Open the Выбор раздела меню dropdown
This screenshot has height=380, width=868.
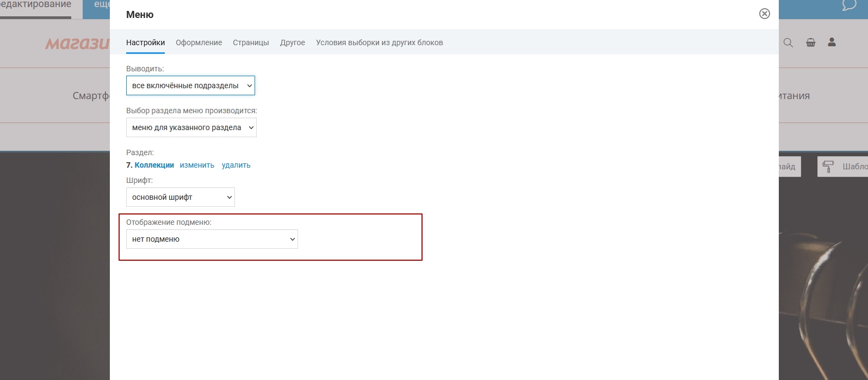(191, 127)
